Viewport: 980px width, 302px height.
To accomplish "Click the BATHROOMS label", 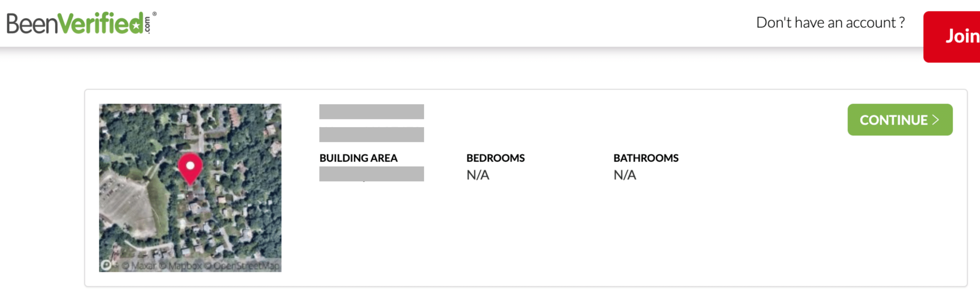I will pyautogui.click(x=646, y=158).
